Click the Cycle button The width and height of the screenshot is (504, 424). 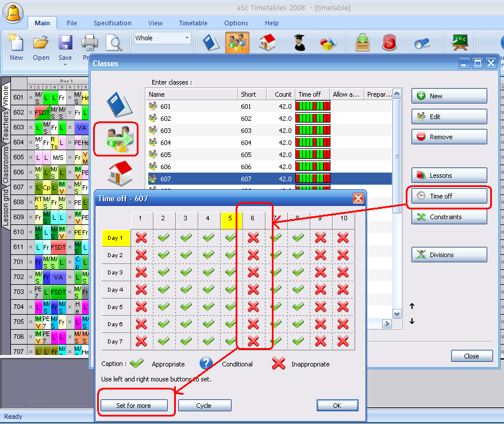(204, 406)
